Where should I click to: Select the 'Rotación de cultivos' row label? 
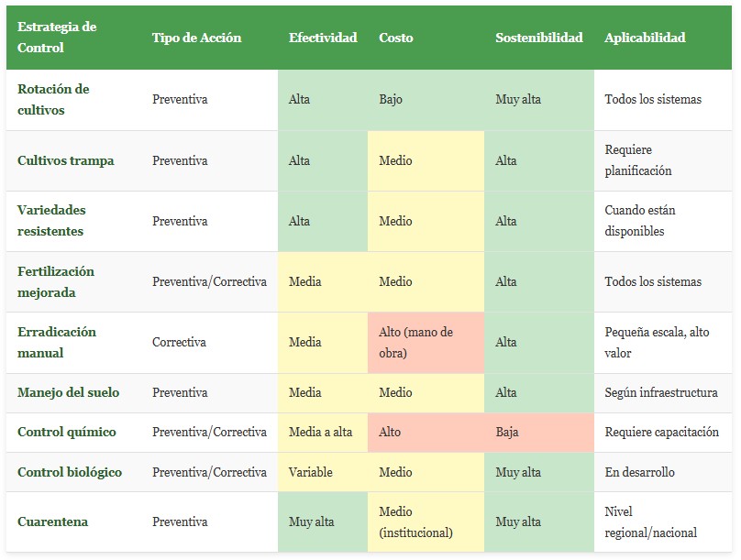pyautogui.click(x=53, y=100)
